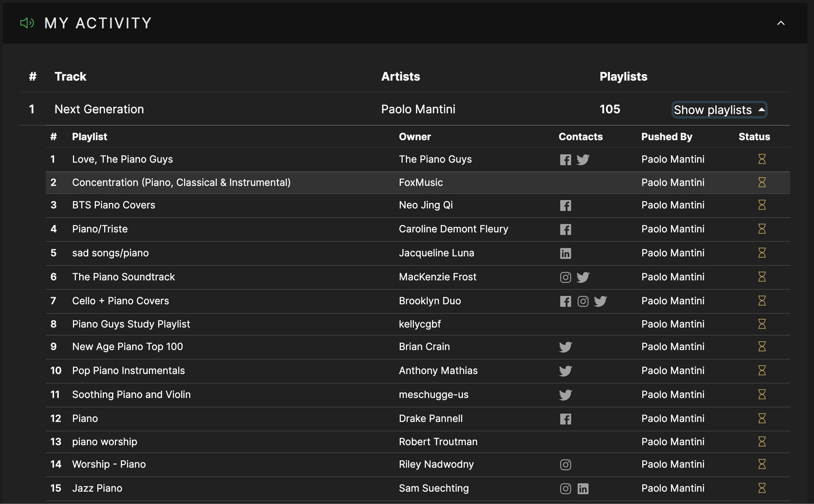Click artist Paolo Mantini in track row
The image size is (814, 504).
pos(418,109)
